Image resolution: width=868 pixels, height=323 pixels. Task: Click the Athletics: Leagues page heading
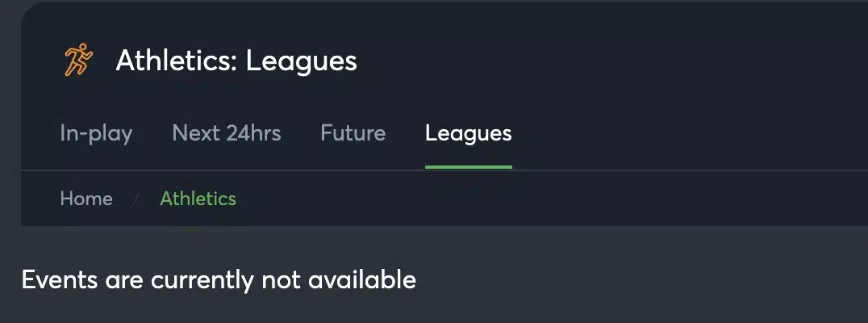(236, 61)
